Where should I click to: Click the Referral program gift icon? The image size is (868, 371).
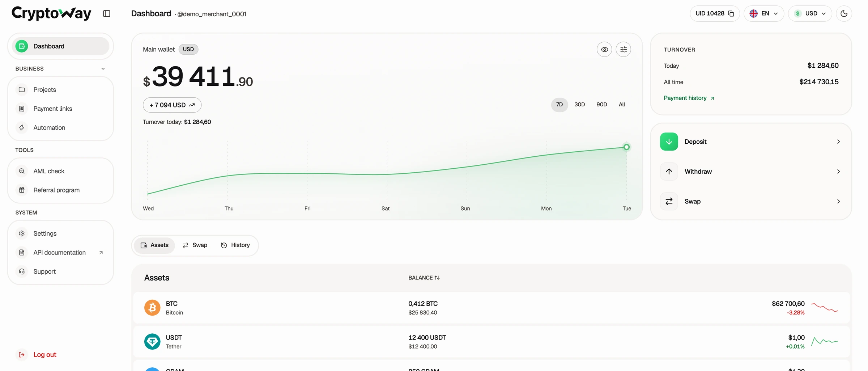[x=22, y=190]
